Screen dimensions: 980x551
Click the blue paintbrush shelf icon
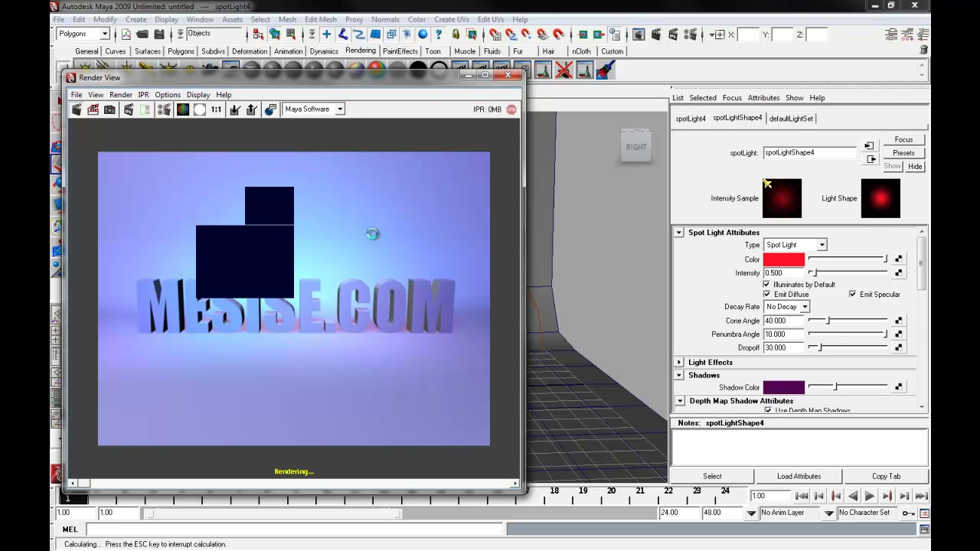coord(605,70)
